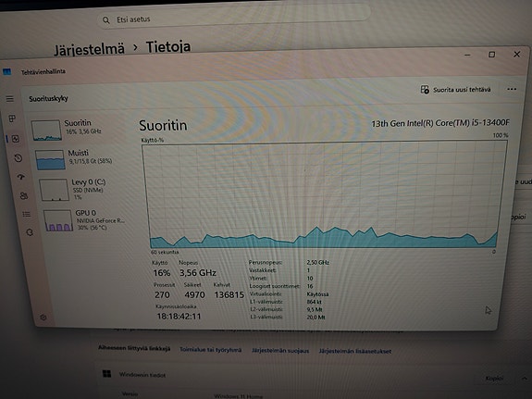Close the Task Manager window
Viewport: 532px width, 399px height.
pyautogui.click(x=516, y=55)
